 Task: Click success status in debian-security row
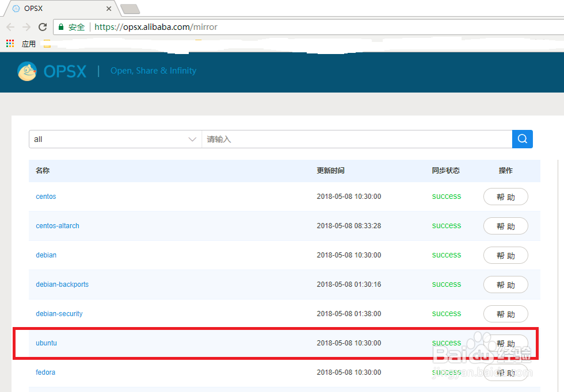pyautogui.click(x=447, y=313)
